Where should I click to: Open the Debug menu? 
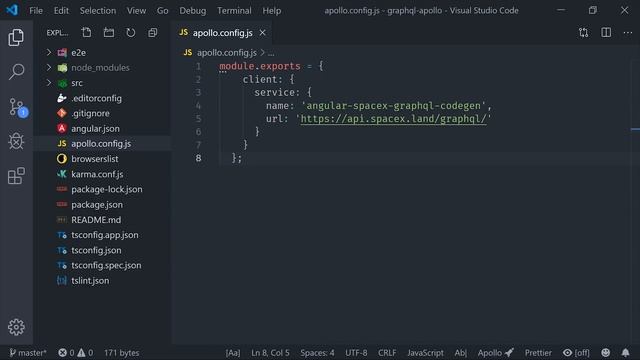click(193, 10)
